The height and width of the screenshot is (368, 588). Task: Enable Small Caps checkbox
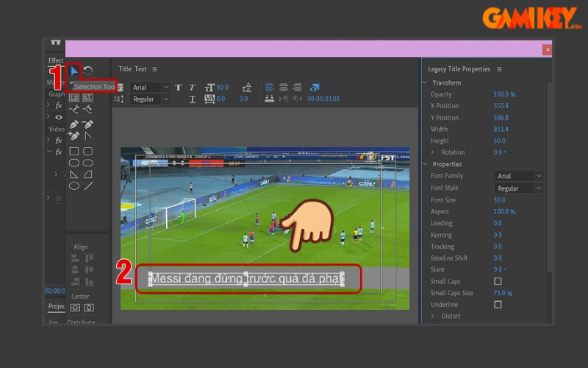(498, 281)
